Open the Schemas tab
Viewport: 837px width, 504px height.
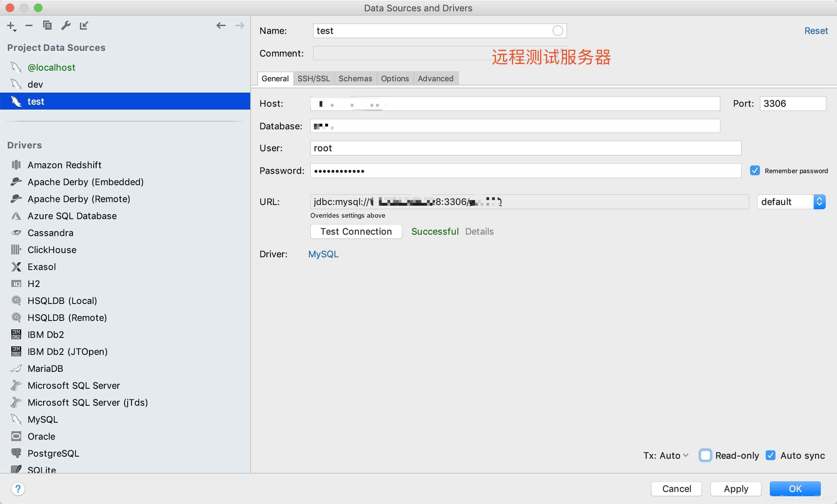(355, 78)
